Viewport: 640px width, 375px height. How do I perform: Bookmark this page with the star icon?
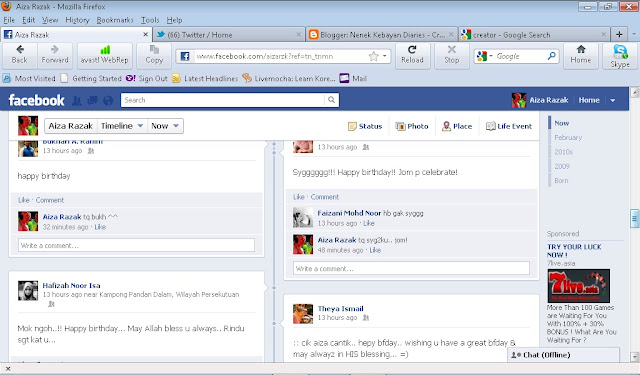373,56
